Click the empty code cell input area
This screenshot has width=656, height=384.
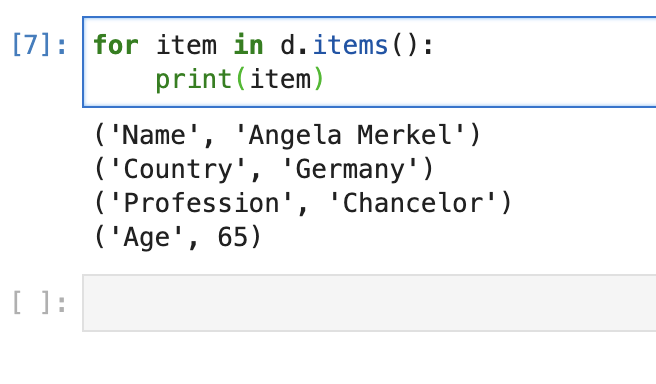coord(369,303)
